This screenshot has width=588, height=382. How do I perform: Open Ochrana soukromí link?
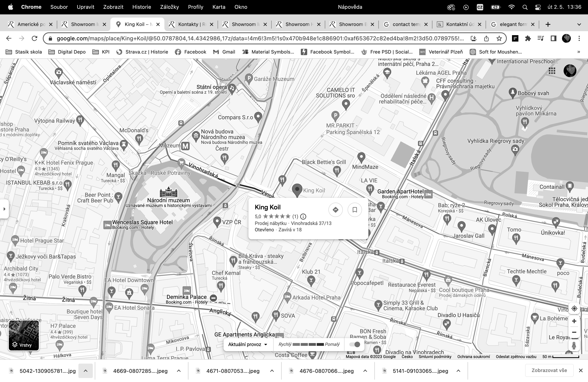click(x=473, y=357)
